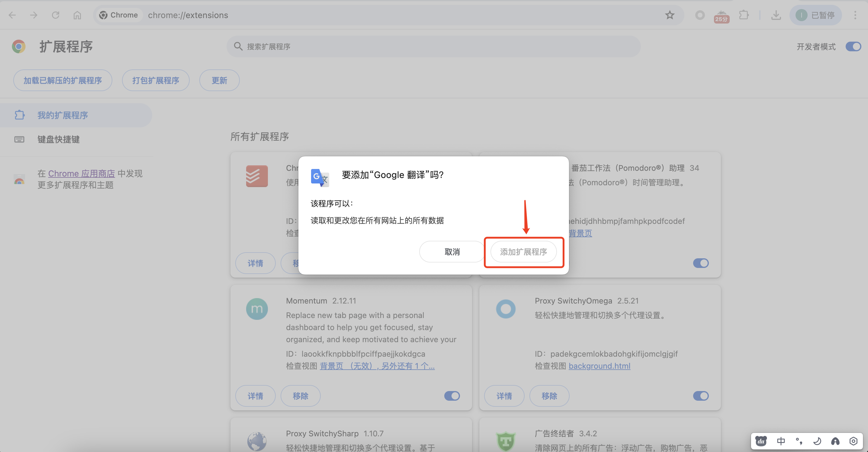The height and width of the screenshot is (452, 868).
Task: Click the Baidu input method bear icon
Action: tap(761, 441)
